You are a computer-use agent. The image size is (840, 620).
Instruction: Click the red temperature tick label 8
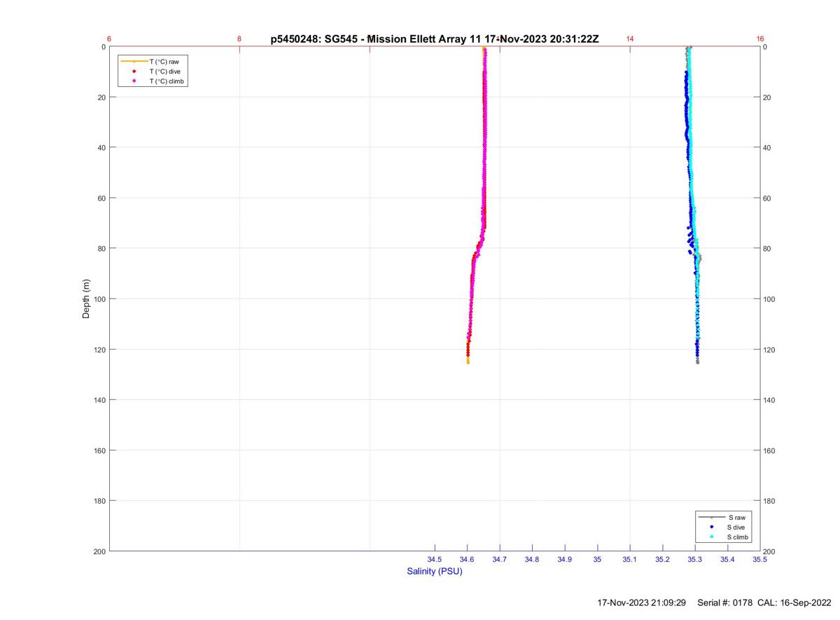click(x=239, y=39)
